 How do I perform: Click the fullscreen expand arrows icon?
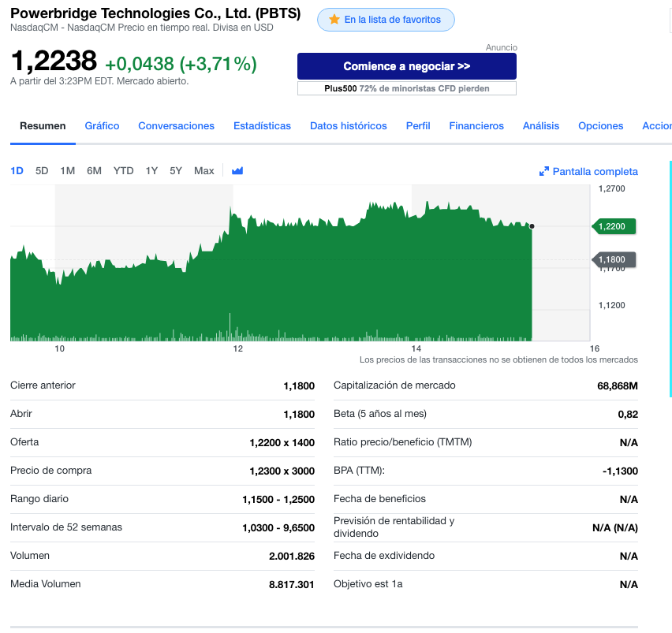pos(544,171)
